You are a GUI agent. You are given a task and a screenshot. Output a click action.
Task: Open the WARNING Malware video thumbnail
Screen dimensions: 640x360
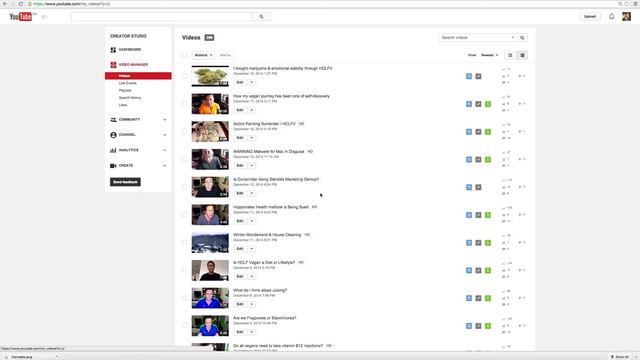point(210,159)
